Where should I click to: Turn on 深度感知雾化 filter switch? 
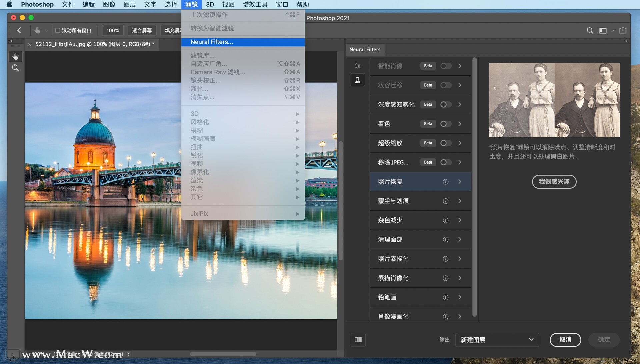tap(446, 105)
